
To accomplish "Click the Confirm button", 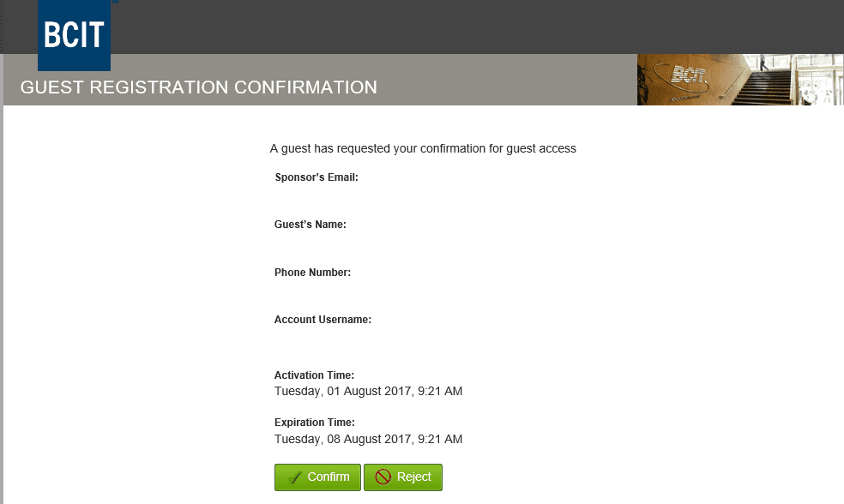I will [317, 477].
